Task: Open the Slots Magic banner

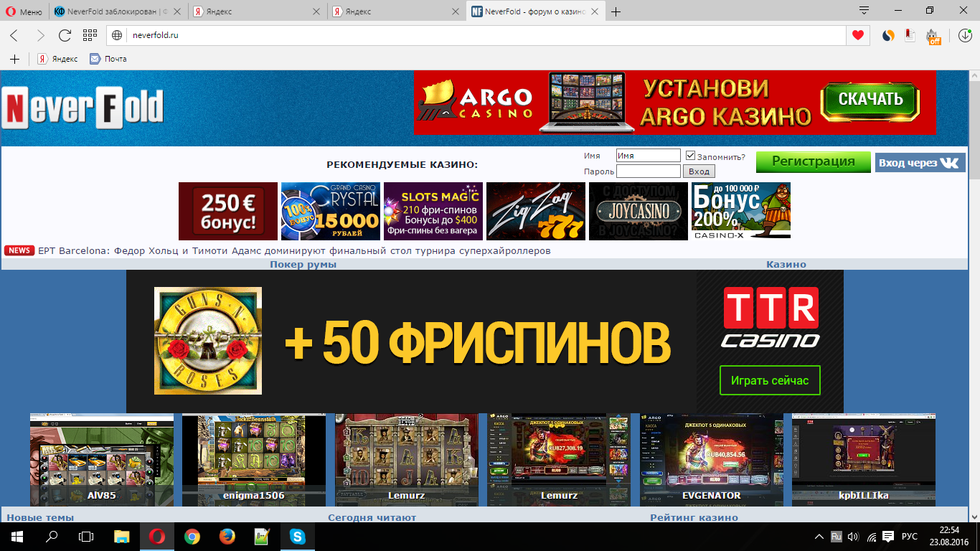Action: click(x=433, y=211)
